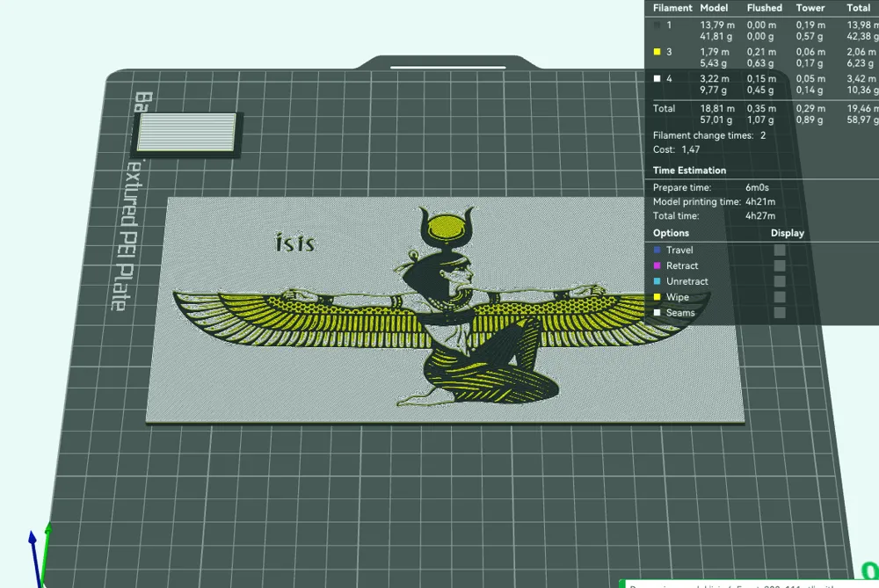
Task: Click the yellow color swatch of filament 3
Action: coord(657,52)
